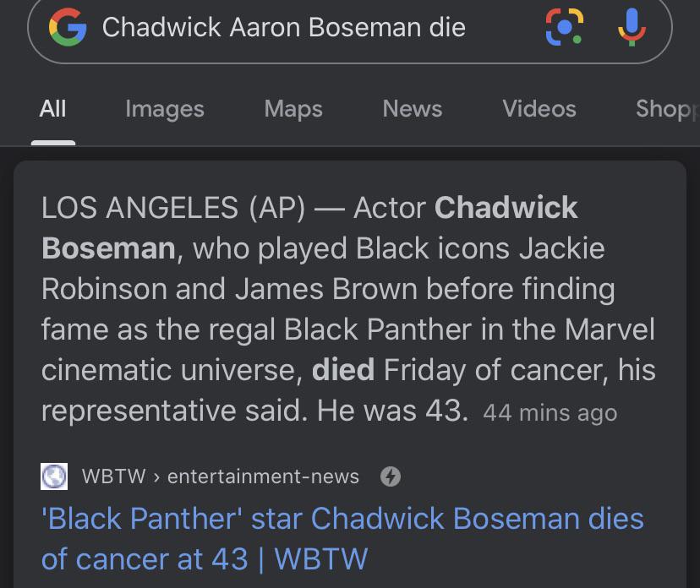Switch to the Images tab
Screen dimensions: 700x588
pyautogui.click(x=165, y=108)
